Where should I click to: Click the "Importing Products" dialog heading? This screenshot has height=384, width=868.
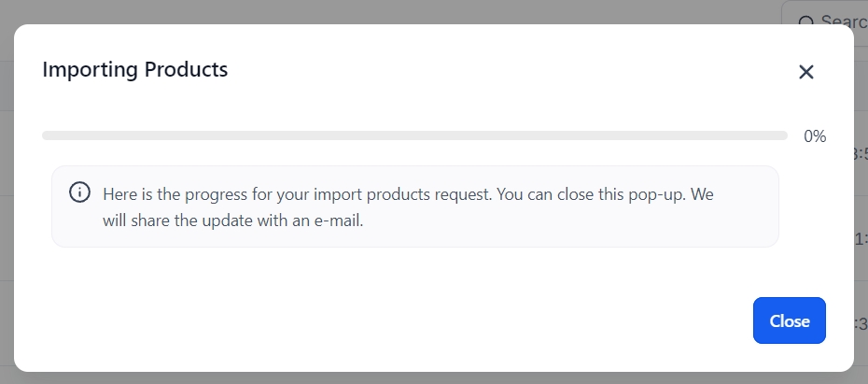134,69
